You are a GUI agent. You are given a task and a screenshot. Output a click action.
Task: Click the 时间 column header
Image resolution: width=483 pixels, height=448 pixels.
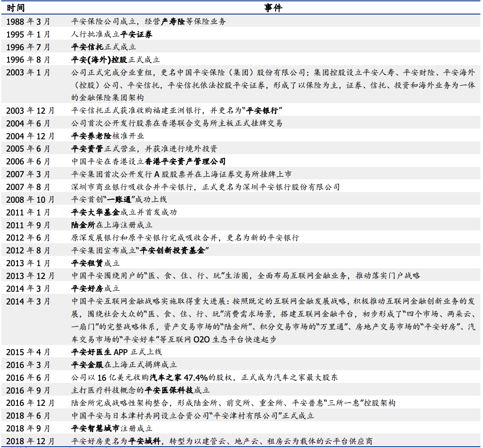(16, 8)
